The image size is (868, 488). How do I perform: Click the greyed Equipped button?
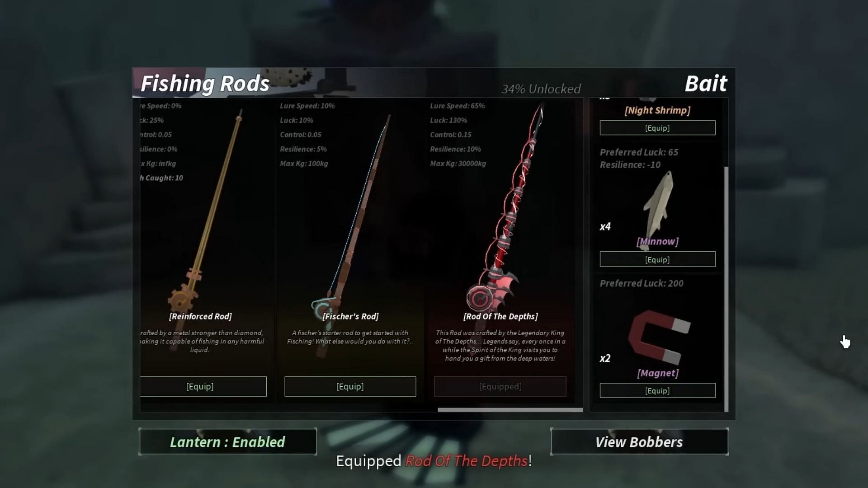[x=500, y=386]
